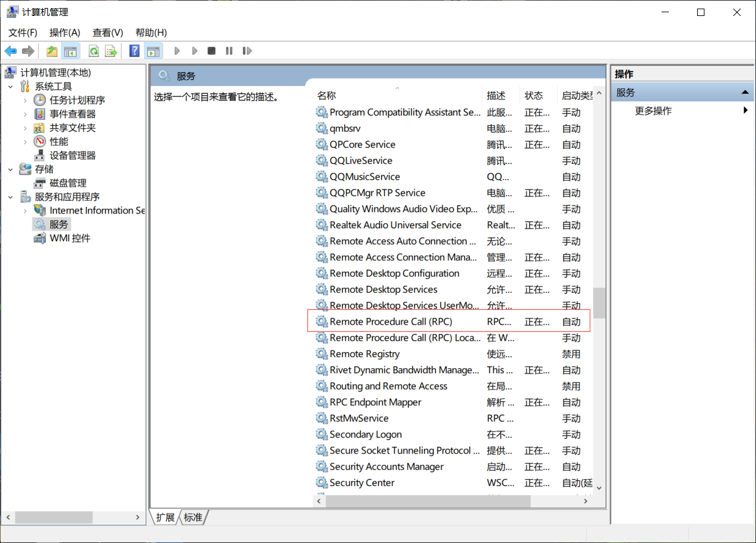The width and height of the screenshot is (756, 543).
Task: Click the Export List toolbar icon
Action: pos(111,51)
